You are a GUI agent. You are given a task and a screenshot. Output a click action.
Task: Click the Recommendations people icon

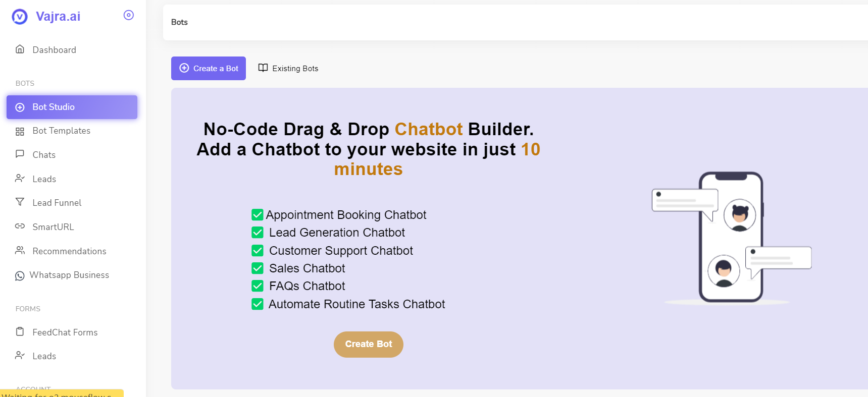20,251
